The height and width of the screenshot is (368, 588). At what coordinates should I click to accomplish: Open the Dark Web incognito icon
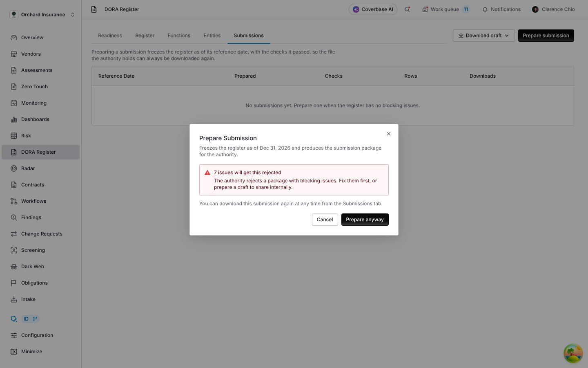pos(14,267)
